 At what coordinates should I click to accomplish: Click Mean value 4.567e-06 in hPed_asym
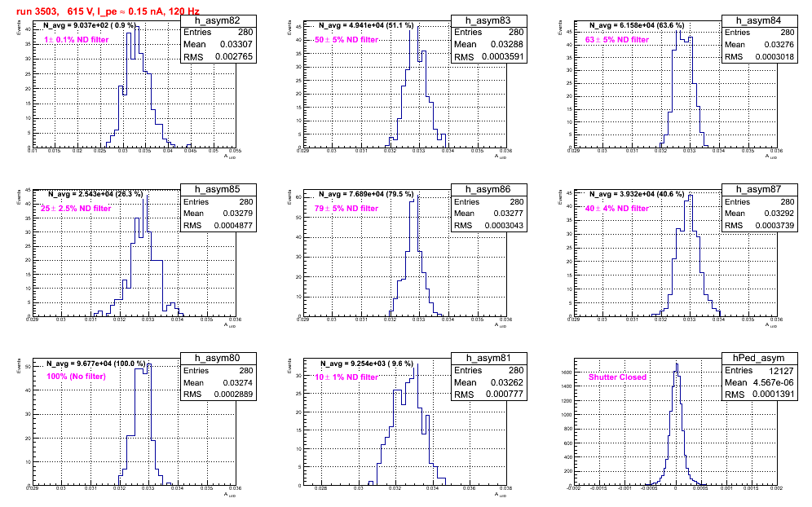(x=773, y=383)
